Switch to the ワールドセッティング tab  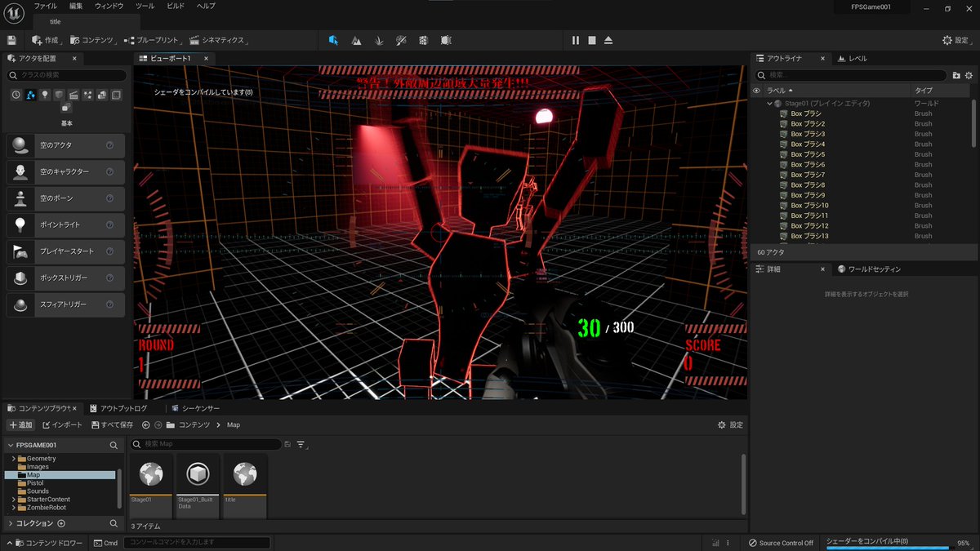coord(869,269)
